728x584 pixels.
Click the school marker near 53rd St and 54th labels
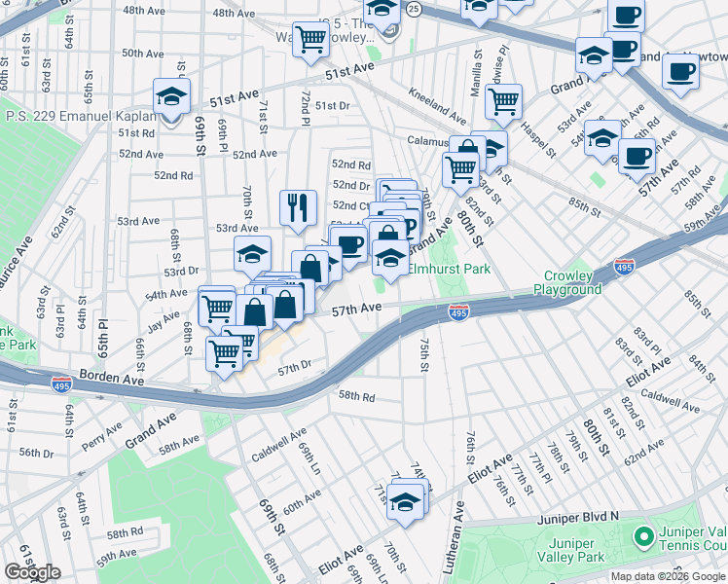pos(602,138)
